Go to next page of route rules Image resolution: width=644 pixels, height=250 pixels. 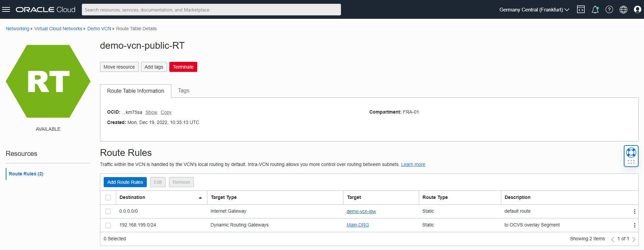(x=634, y=239)
